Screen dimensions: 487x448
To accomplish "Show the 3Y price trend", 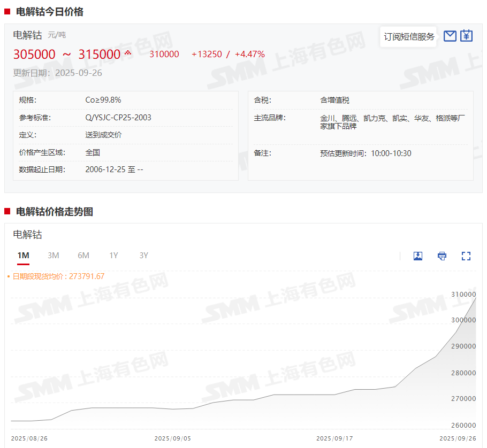I will [143, 256].
